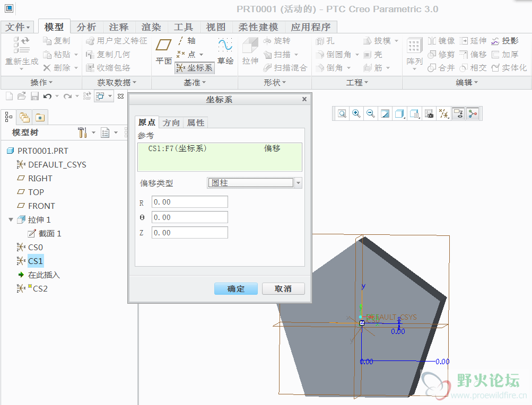The height and width of the screenshot is (405, 532).
Task: Click the Refit view magnifier icon
Action: tap(342, 113)
